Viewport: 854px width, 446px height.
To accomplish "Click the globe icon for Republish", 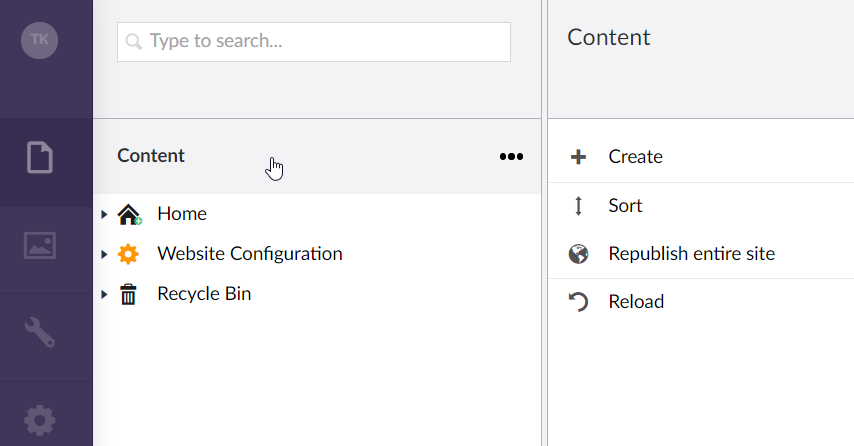I will pyautogui.click(x=578, y=254).
